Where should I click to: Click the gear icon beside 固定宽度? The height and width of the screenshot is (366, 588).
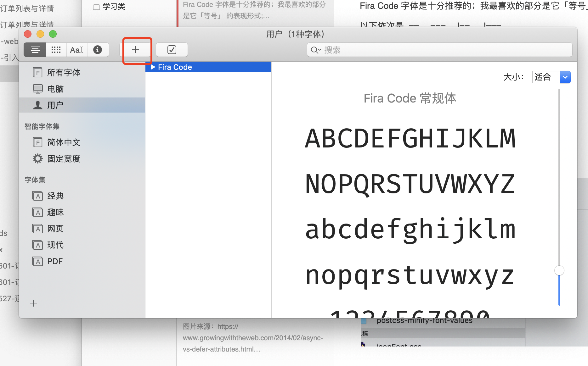click(x=38, y=159)
